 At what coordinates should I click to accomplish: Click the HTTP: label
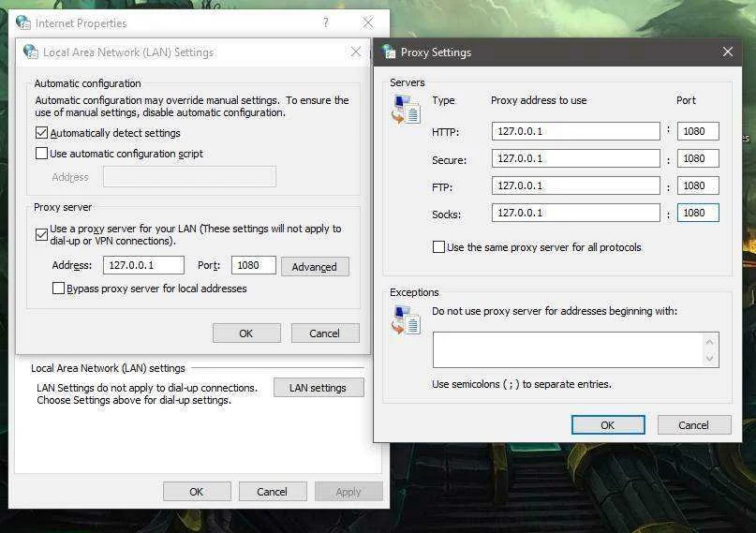coord(446,132)
